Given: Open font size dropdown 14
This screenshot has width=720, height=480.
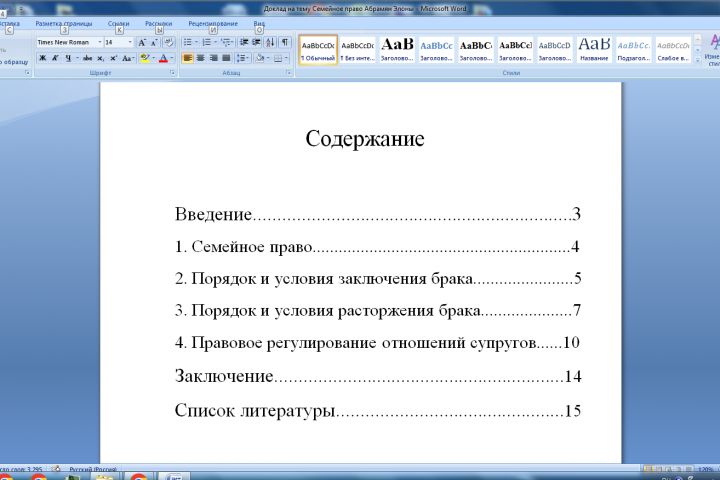Looking at the screenshot, I should [130, 42].
